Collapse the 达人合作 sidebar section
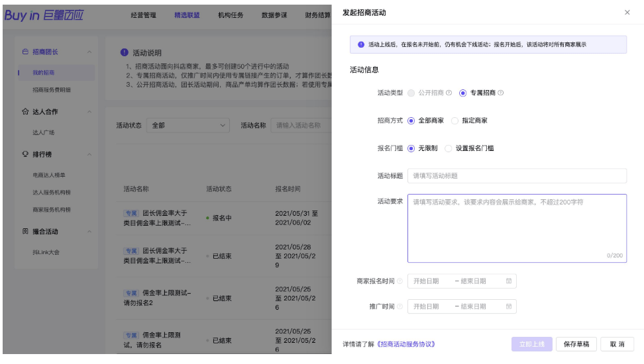 [89, 112]
